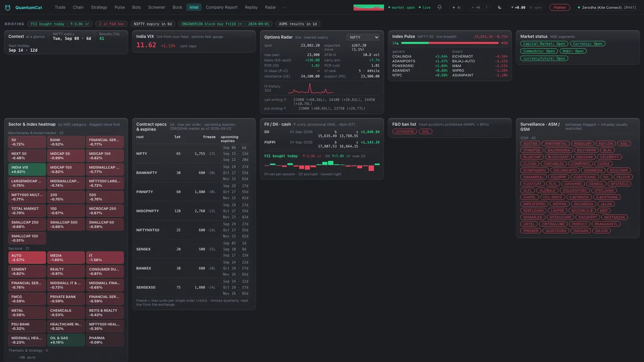The height and width of the screenshot is (362, 644).
Task: Click 'Capital Market: Open' status chip
Action: click(544, 44)
